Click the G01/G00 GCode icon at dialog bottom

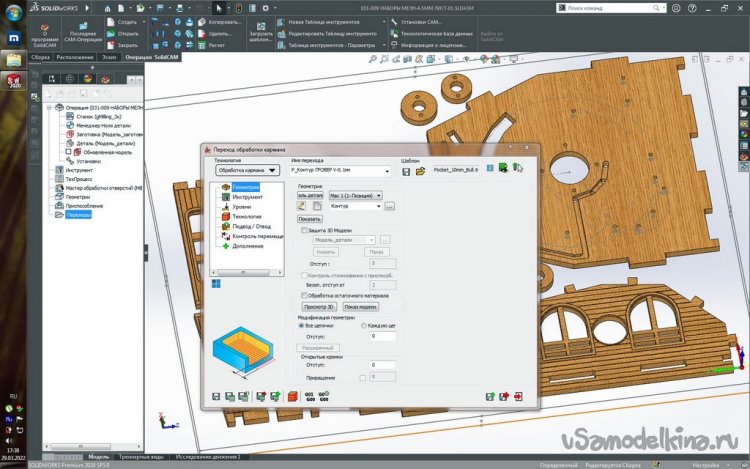coord(308,397)
